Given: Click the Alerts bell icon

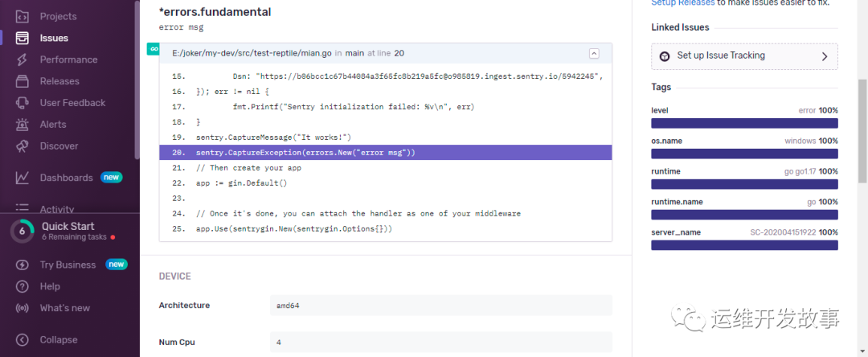Looking at the screenshot, I should 23,125.
